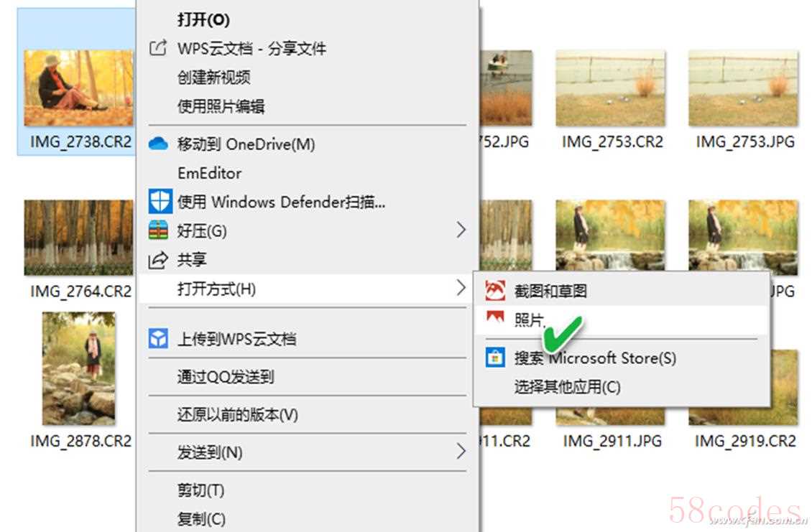Screen dimensions: 812x532
Task: Click the 好压 archive icon
Action: click(x=158, y=230)
